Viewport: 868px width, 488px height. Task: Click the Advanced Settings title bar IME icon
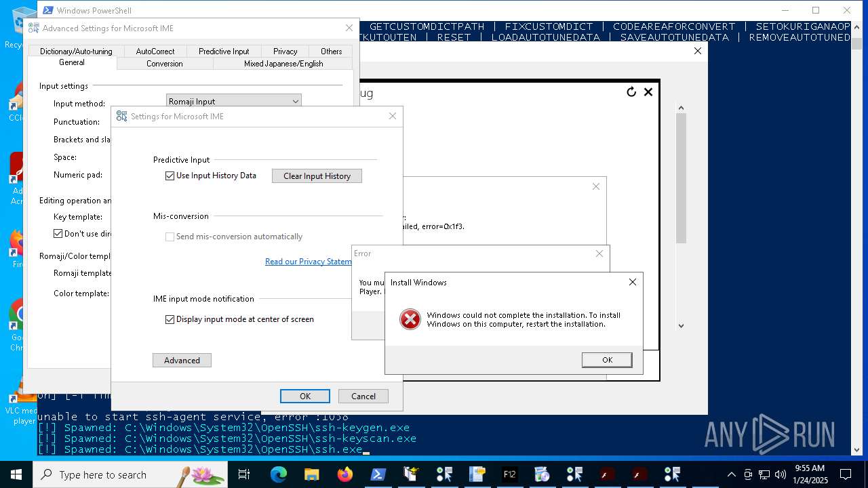[33, 28]
